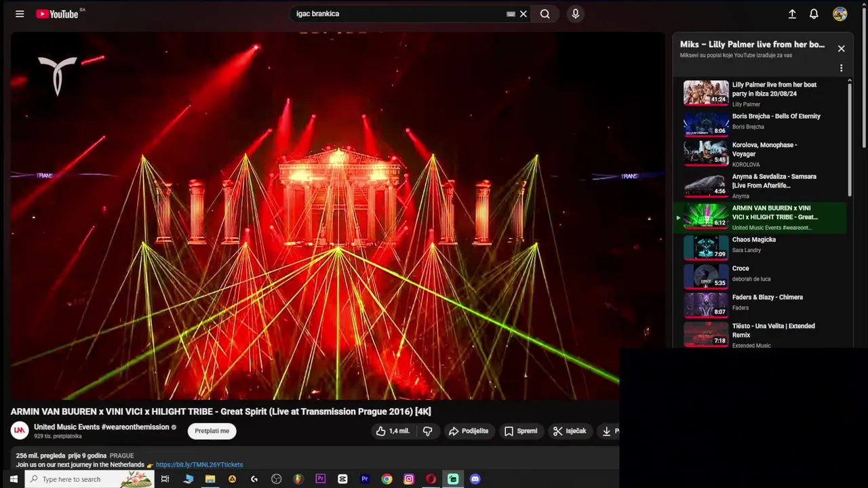868x488 pixels.
Task: Open the upload/create video button
Action: [x=792, y=14]
